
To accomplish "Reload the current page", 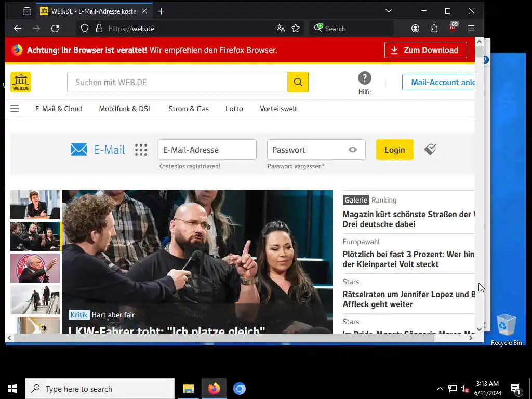I will click(55, 29).
